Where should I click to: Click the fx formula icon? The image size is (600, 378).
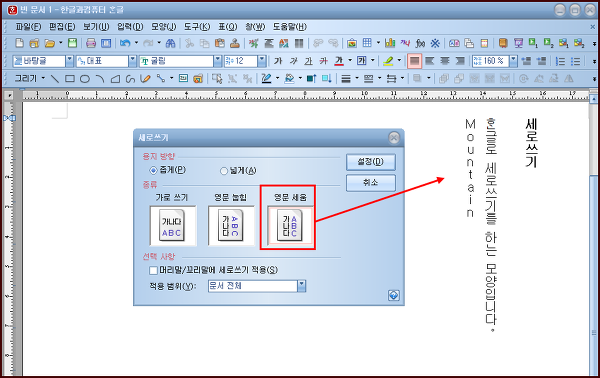(x=420, y=43)
